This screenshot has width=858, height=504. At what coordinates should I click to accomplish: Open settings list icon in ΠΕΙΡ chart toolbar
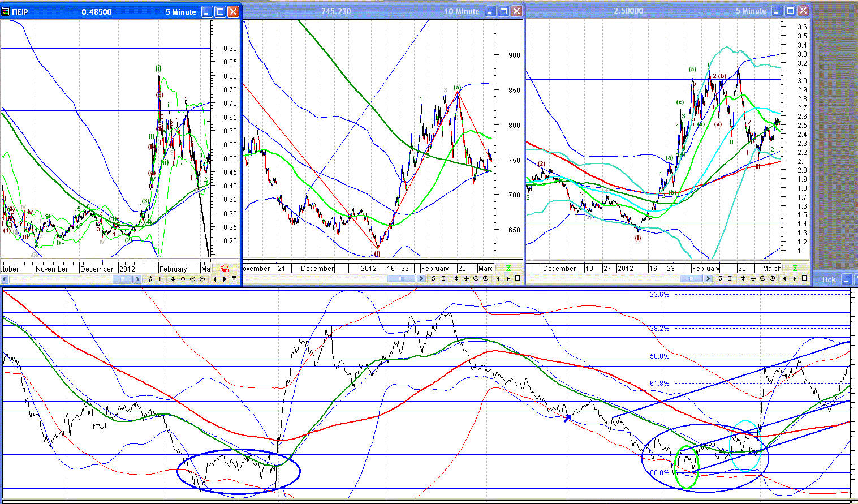coord(234,279)
